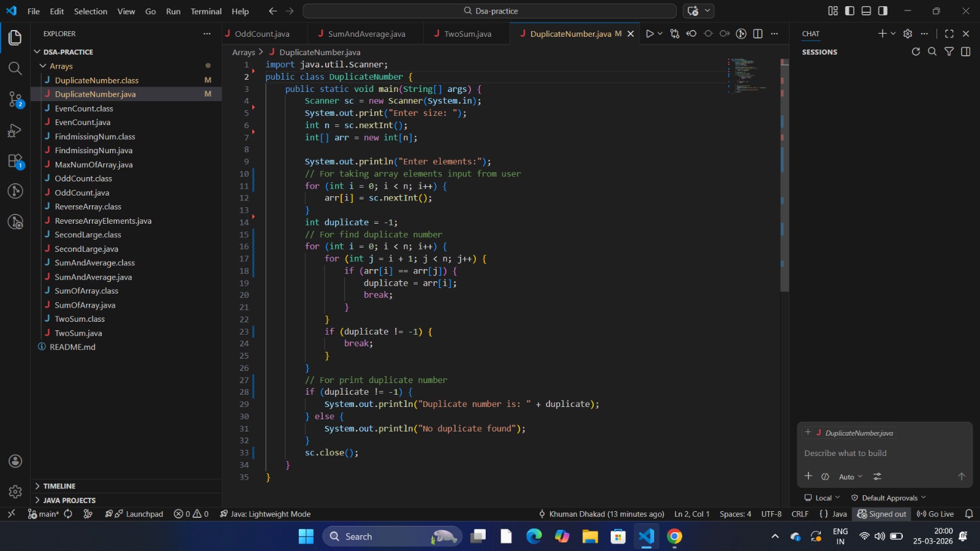Expand the Timeline section
Image resolution: width=980 pixels, height=551 pixels.
tap(59, 486)
